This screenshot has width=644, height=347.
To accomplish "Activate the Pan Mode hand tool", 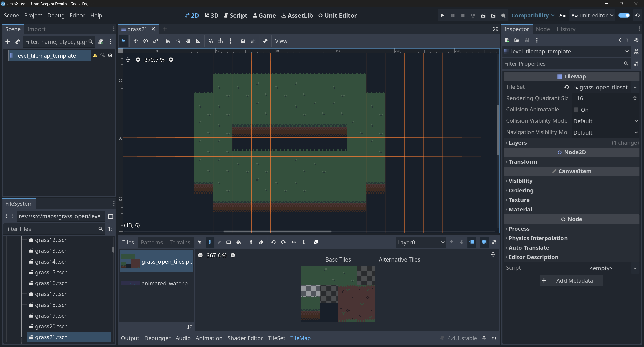I will pyautogui.click(x=188, y=41).
